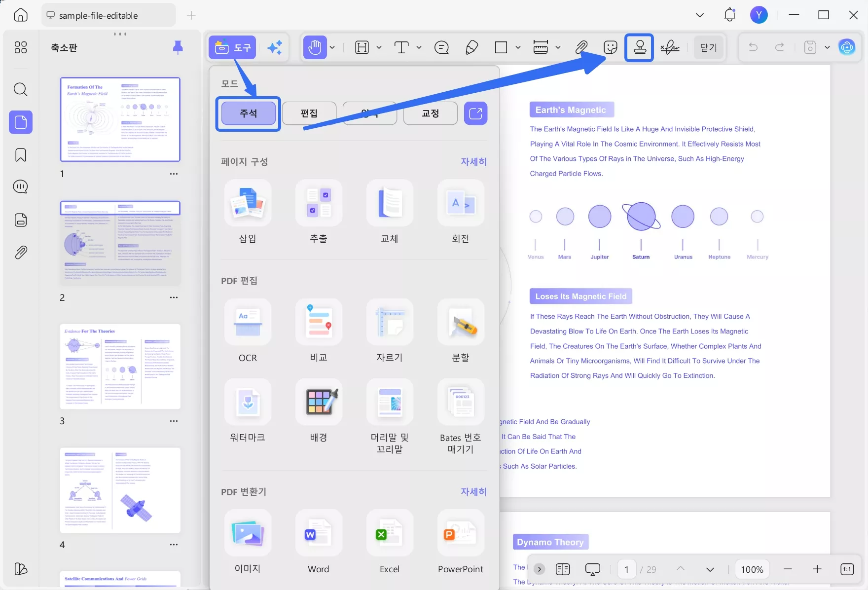Select the hand pan tool
868x590 pixels.
pyautogui.click(x=315, y=47)
